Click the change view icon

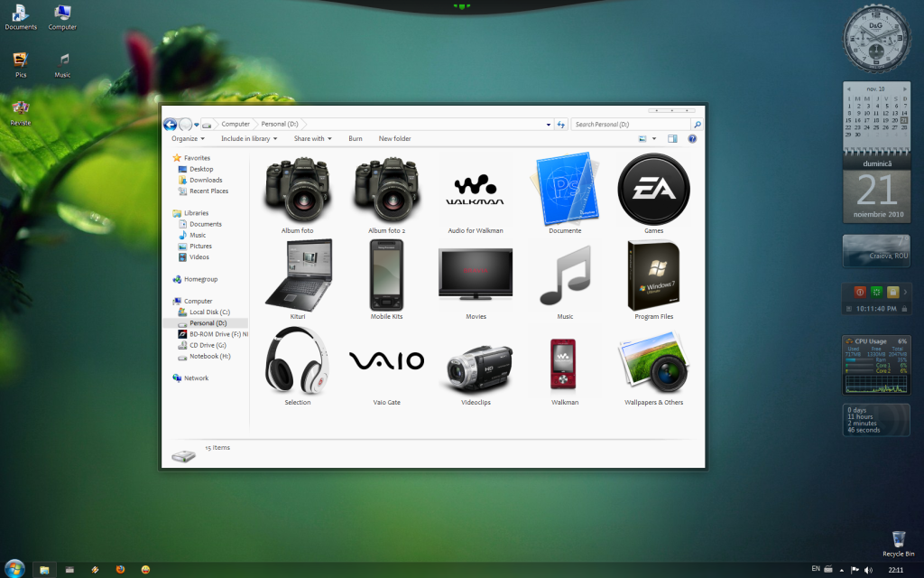point(642,138)
